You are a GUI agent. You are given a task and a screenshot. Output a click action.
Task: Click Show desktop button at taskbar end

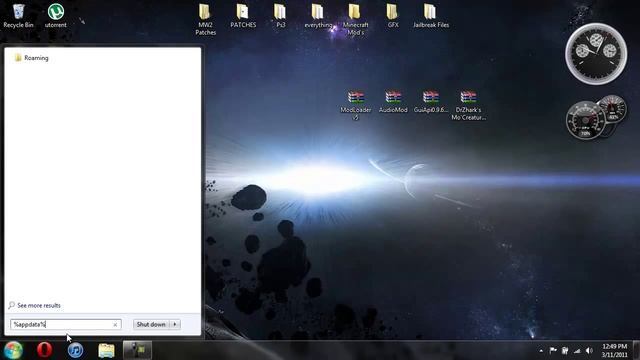(x=636, y=351)
